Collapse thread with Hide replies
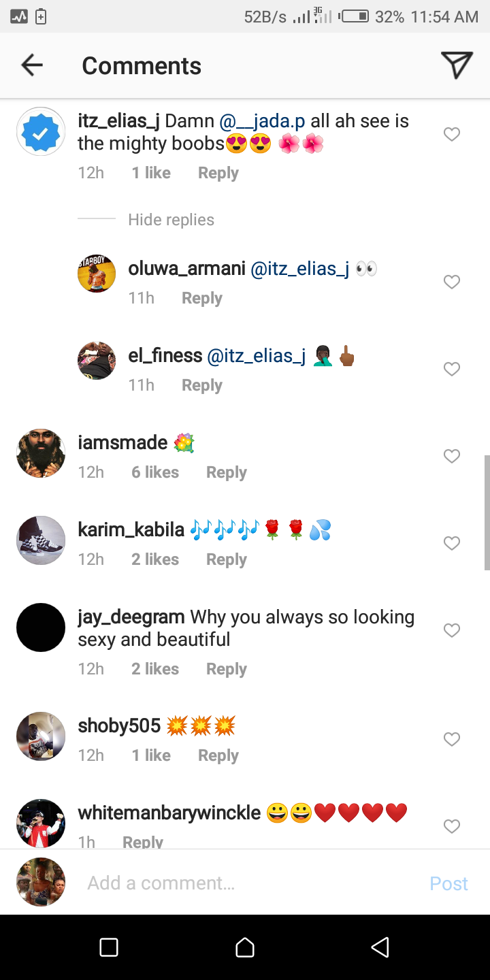This screenshot has width=490, height=980. (x=171, y=220)
